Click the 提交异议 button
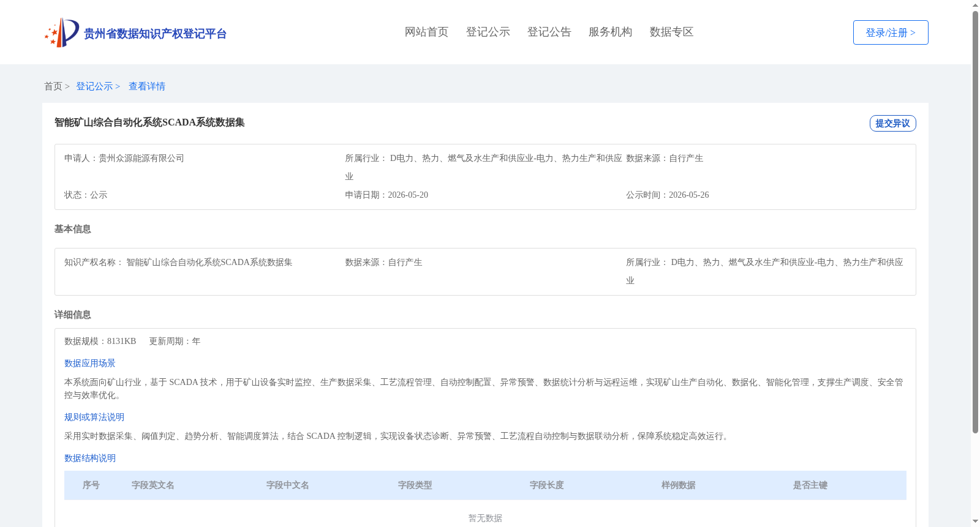The width and height of the screenshot is (980, 527). pos(892,123)
